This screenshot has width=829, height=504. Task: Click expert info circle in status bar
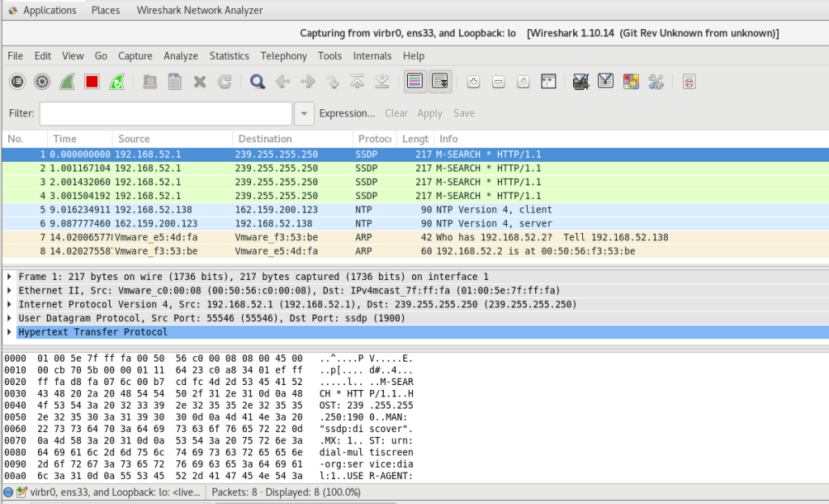(8, 493)
